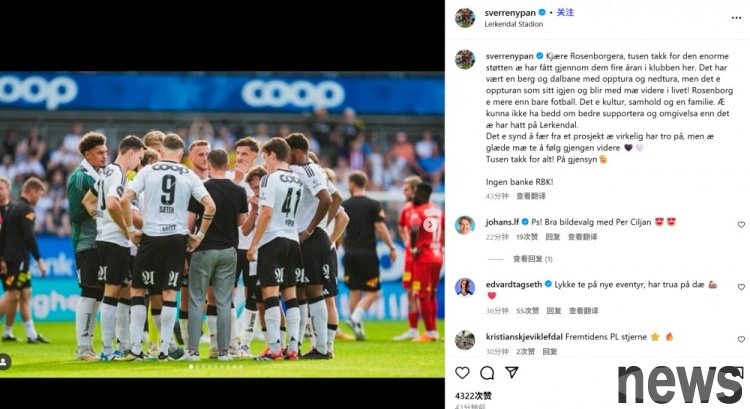Open the three-dot more options menu

point(736,18)
